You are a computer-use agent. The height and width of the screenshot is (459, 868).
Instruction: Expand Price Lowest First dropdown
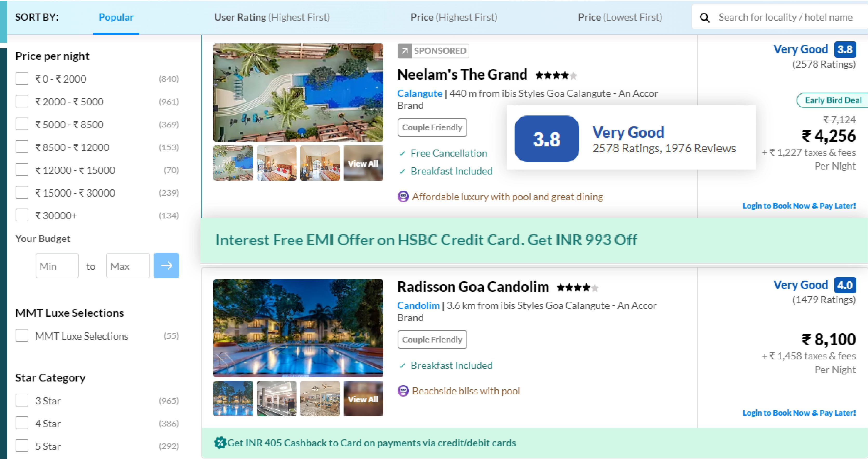[620, 17]
